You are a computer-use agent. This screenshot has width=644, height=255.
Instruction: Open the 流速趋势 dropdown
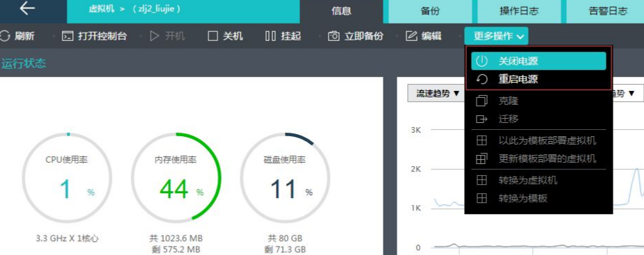436,94
